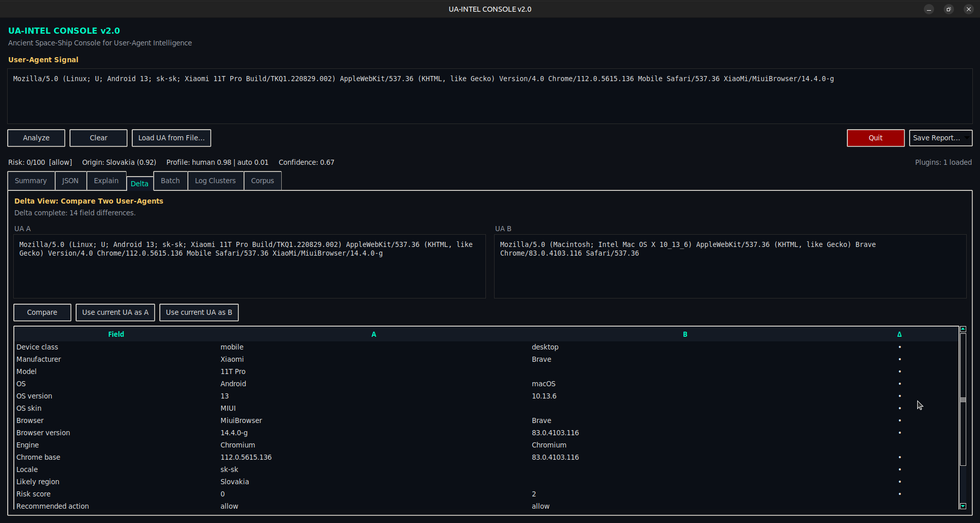Open the JSON tab
The height and width of the screenshot is (523, 980).
tap(70, 181)
